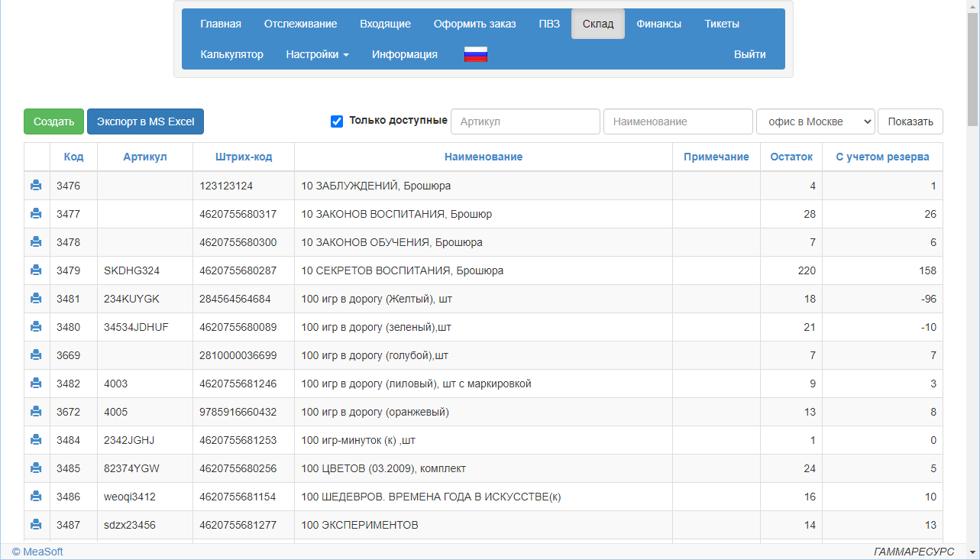
Task: Click article cell '234KUYGK'
Action: point(145,299)
